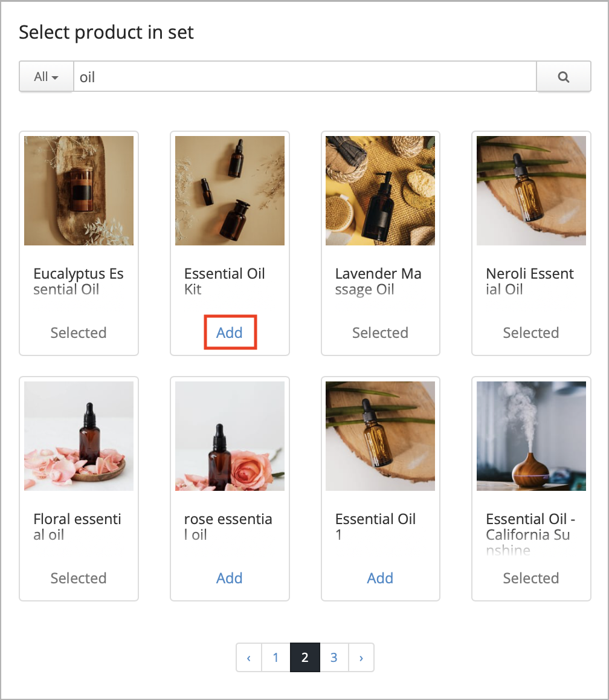
Task: Go to page 1
Action: tap(275, 657)
